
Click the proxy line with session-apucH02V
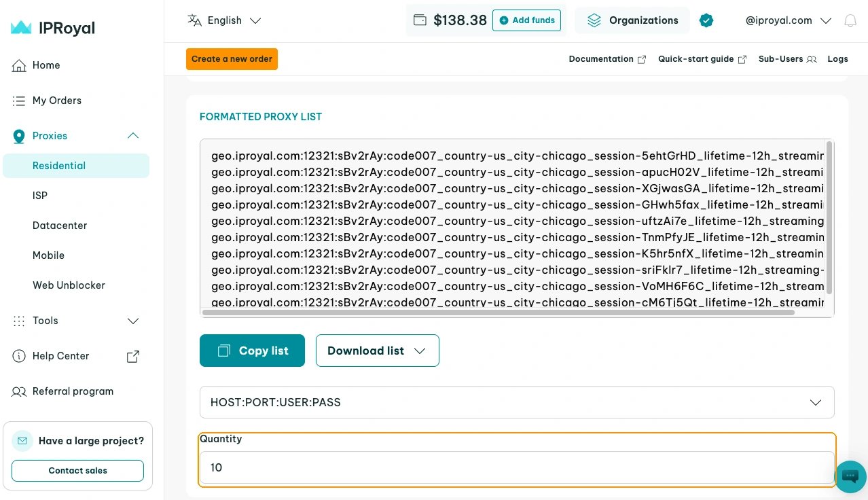click(x=518, y=173)
